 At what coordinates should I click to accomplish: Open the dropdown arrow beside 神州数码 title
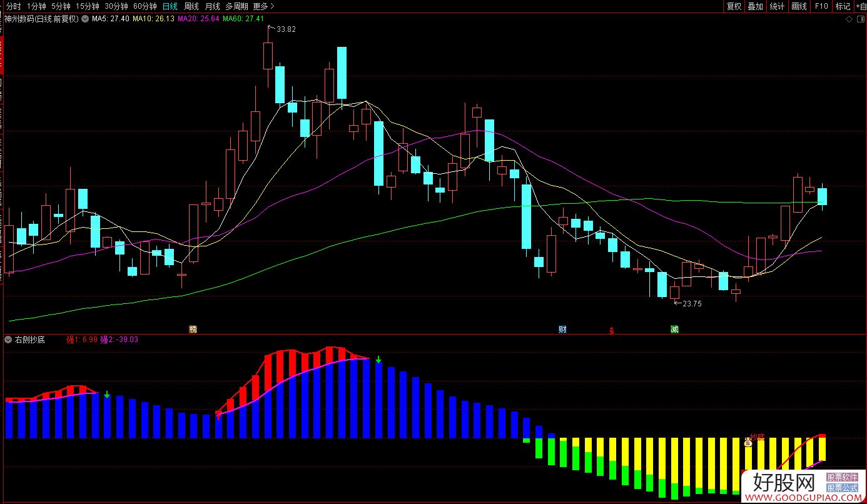pyautogui.click(x=85, y=19)
